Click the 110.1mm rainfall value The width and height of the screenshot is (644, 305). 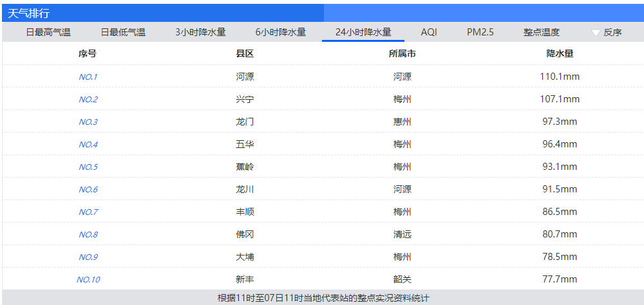click(559, 77)
